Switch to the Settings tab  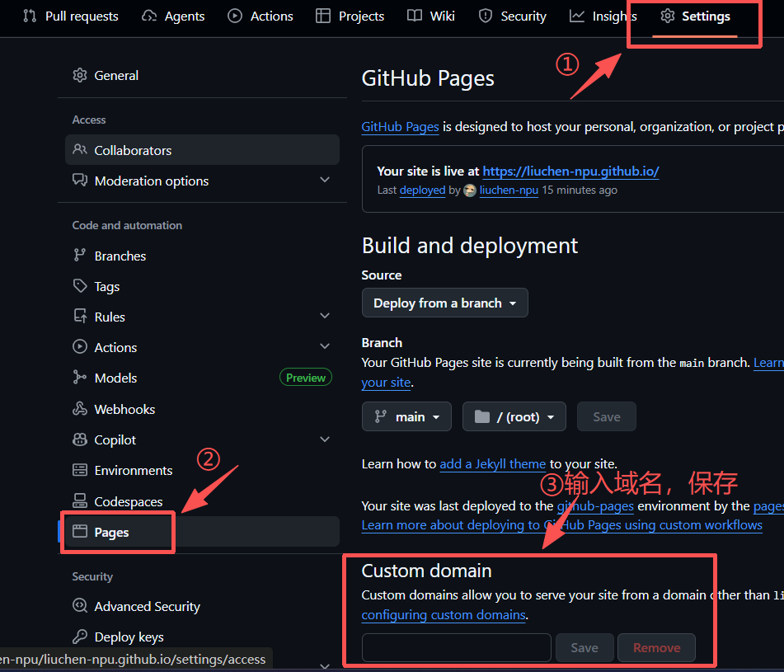(x=695, y=16)
